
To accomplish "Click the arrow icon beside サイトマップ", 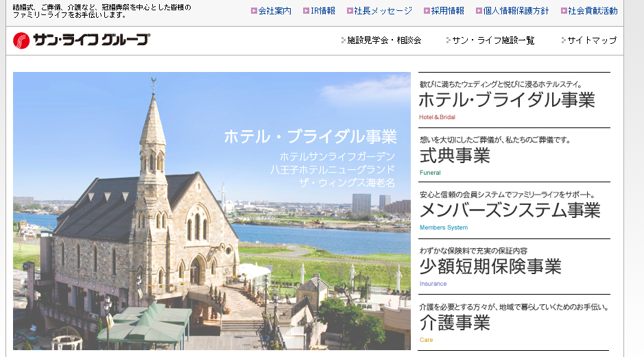I will pyautogui.click(x=564, y=40).
